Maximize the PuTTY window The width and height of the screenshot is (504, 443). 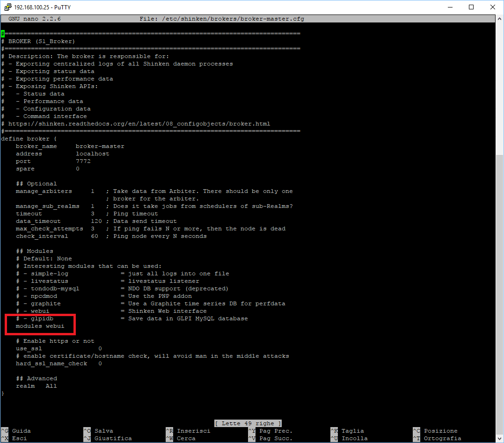tap(471, 7)
